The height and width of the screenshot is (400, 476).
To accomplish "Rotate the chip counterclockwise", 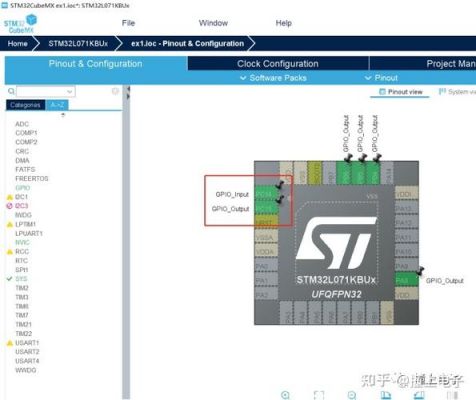I will [419, 395].
